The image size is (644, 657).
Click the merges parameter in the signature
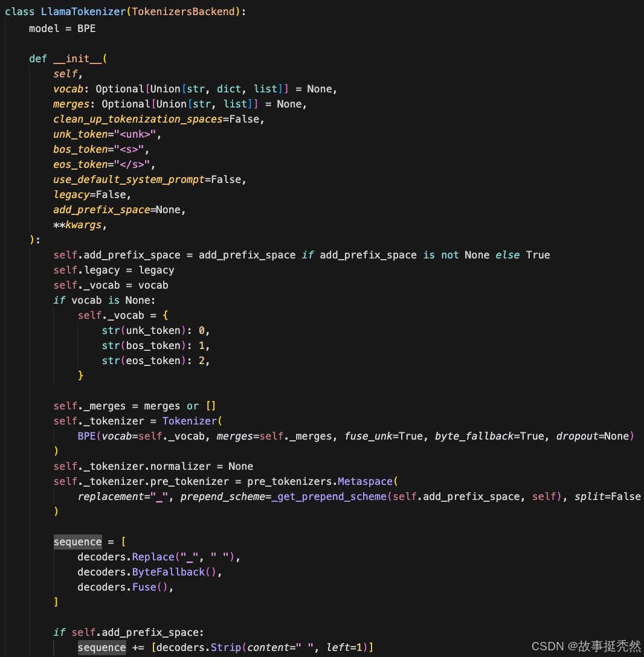pyautogui.click(x=71, y=104)
